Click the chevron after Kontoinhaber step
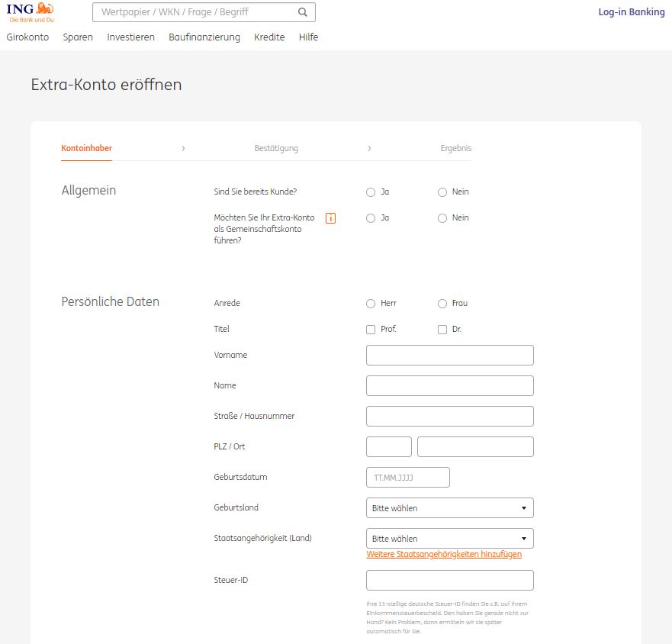This screenshot has height=644, width=672. pyautogui.click(x=183, y=148)
